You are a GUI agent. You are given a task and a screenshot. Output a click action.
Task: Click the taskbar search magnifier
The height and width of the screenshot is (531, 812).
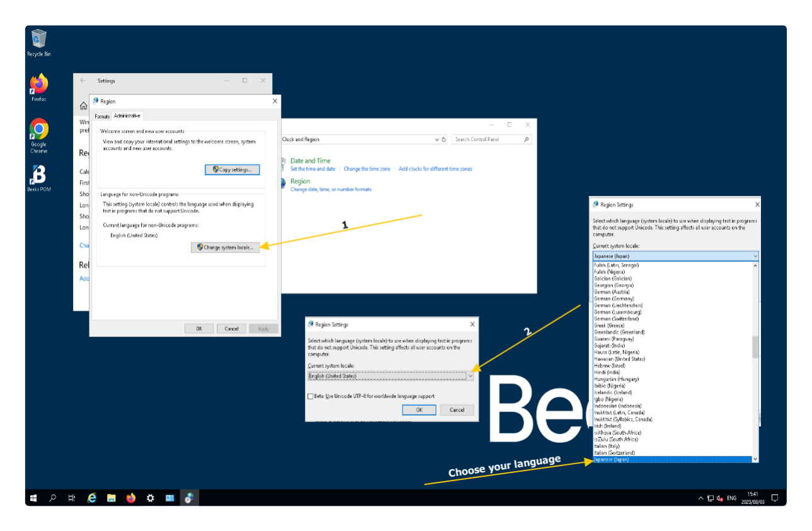tap(52, 498)
